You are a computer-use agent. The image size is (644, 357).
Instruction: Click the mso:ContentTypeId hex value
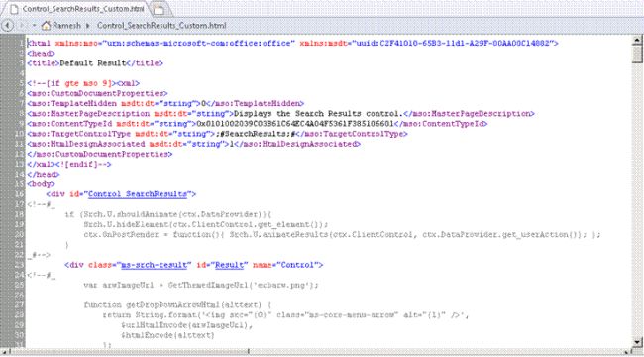pos(295,124)
